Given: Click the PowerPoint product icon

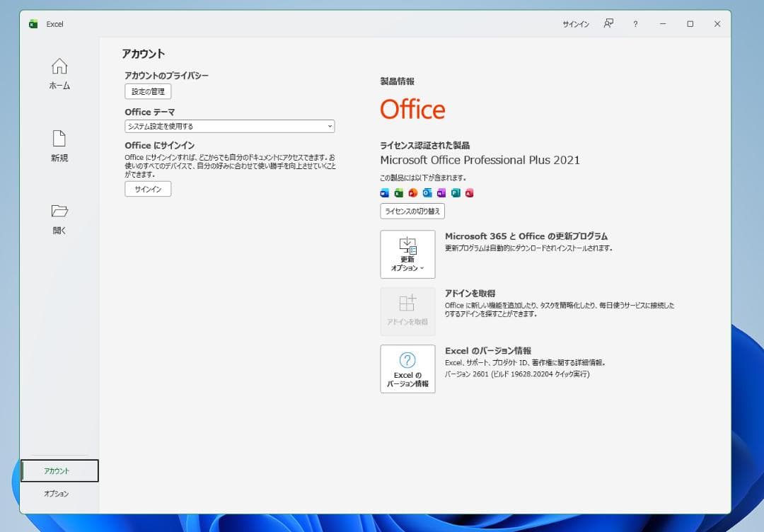Looking at the screenshot, I should coord(412,193).
